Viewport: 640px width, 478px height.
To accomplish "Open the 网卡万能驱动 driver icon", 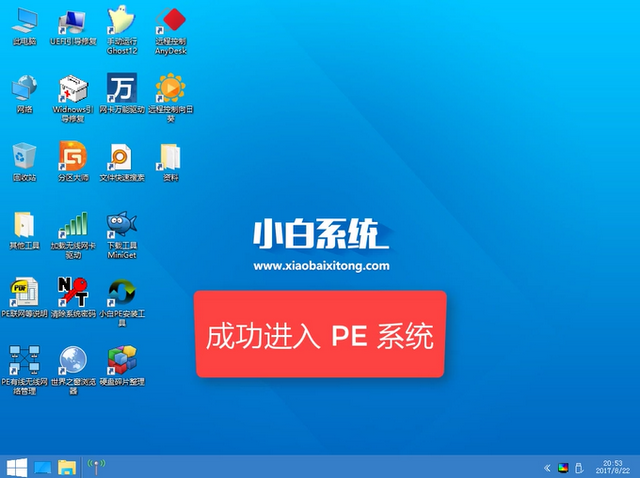I will pyautogui.click(x=122, y=89).
